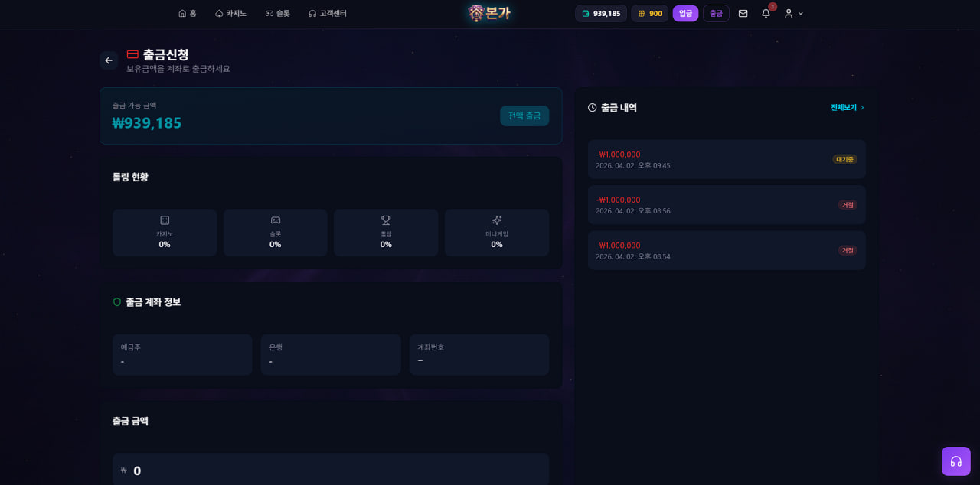
Task: Expand the user profile dropdown
Action: coord(793,13)
